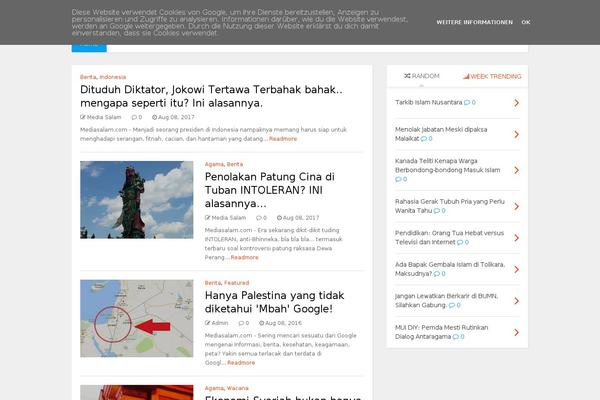This screenshot has width=600, height=400.
Task: Click clock icon beside Aug 08, 2016
Action: (x=262, y=323)
